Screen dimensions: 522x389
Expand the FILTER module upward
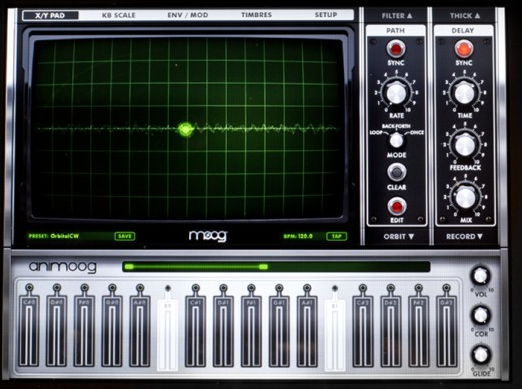click(x=397, y=16)
